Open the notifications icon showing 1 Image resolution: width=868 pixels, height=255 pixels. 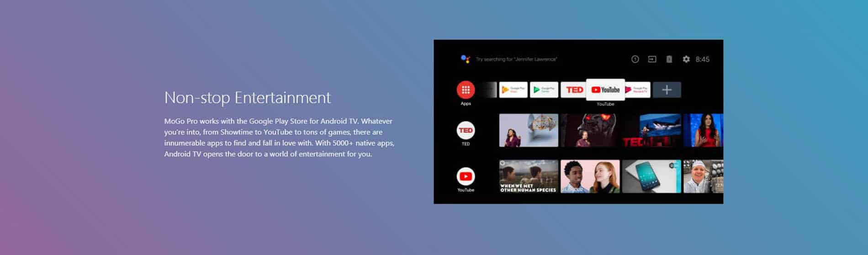[x=635, y=59]
